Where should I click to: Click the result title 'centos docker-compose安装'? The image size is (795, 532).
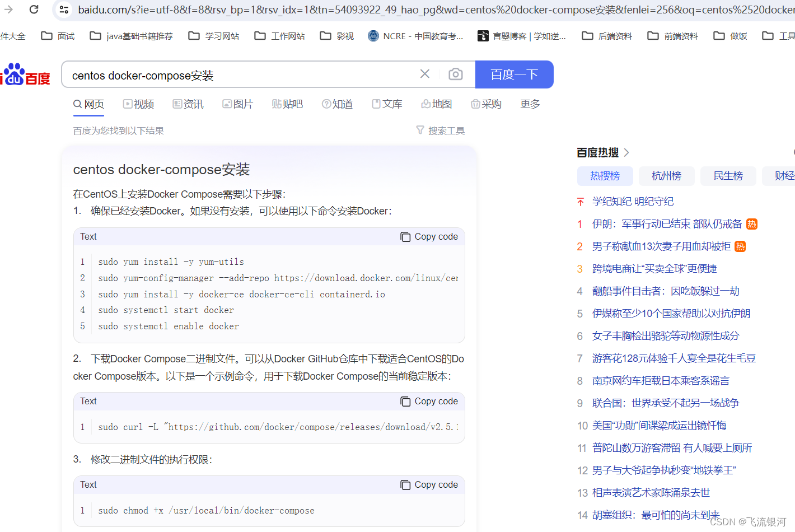click(161, 170)
